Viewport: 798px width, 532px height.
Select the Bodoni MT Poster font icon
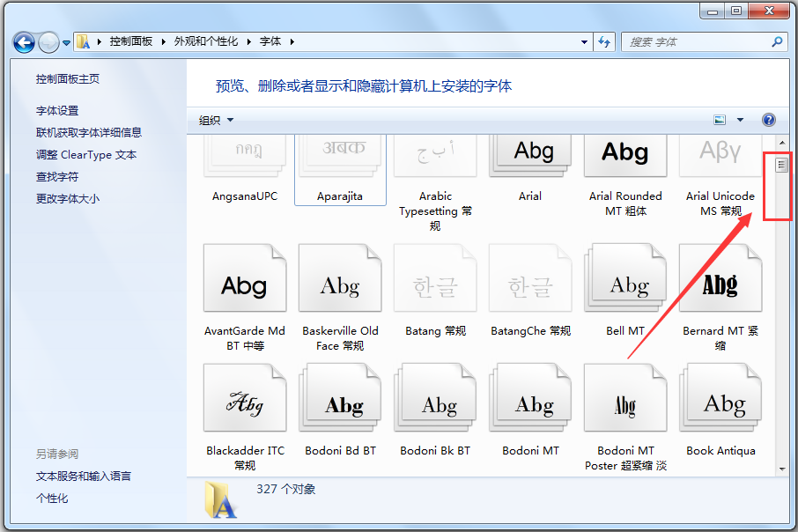tap(625, 397)
